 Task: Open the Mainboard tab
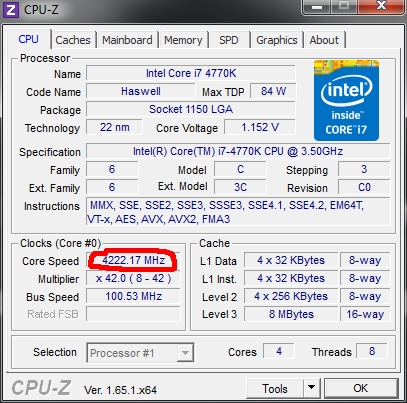(127, 40)
